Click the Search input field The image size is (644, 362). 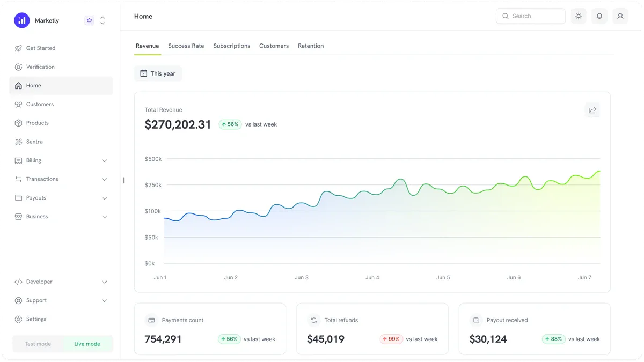[531, 16]
